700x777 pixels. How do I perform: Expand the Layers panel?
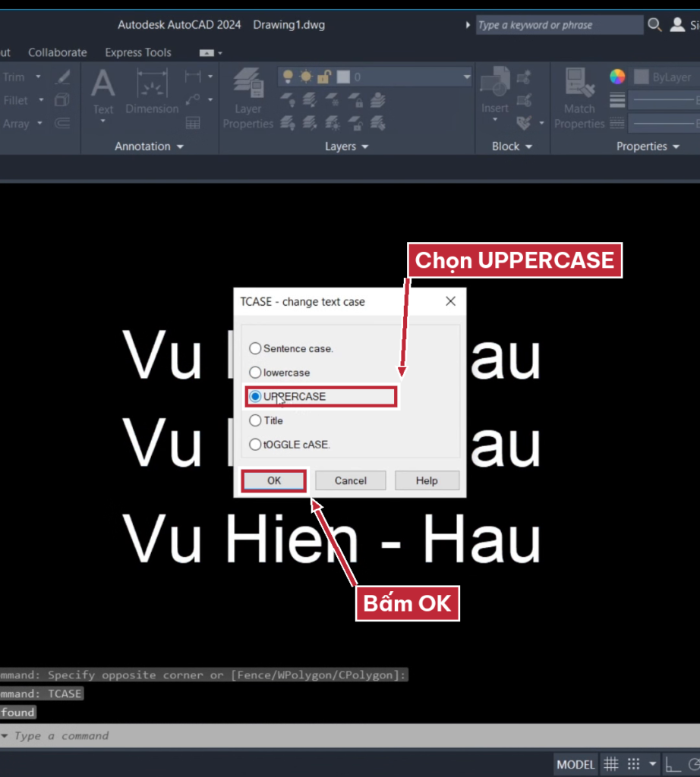[x=346, y=146]
